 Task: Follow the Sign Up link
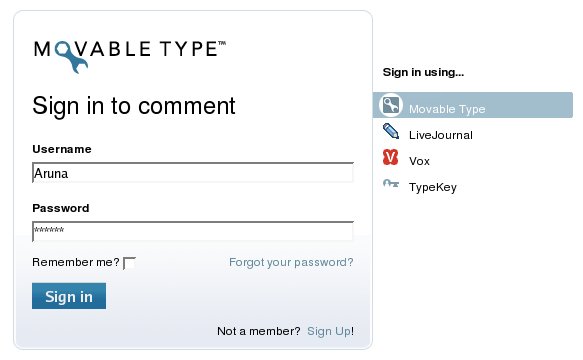(x=329, y=331)
